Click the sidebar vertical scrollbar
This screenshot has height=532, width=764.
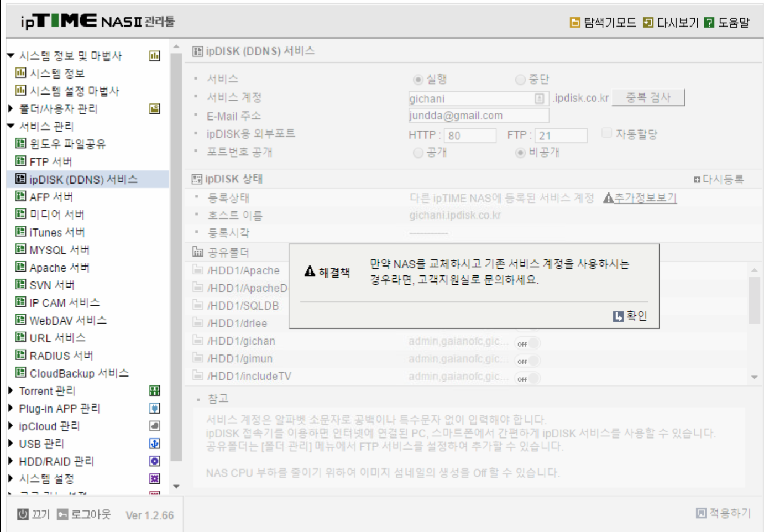pos(176,257)
